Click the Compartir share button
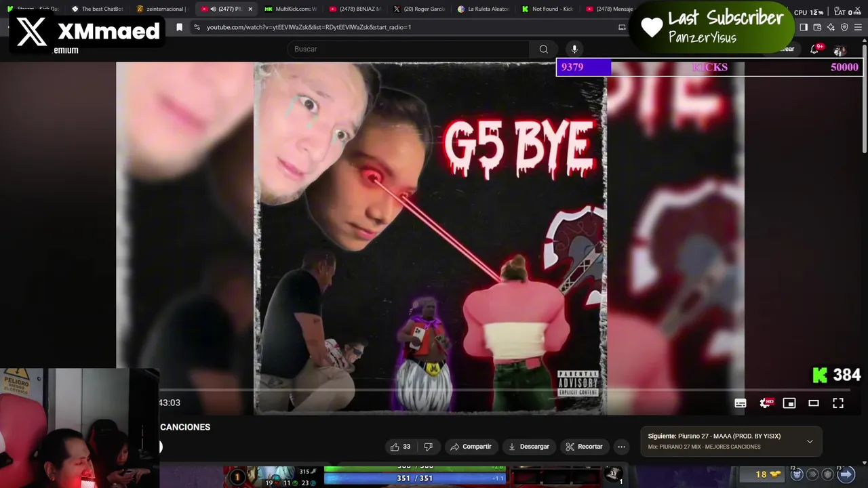The width and height of the screenshot is (868, 488). tap(471, 447)
